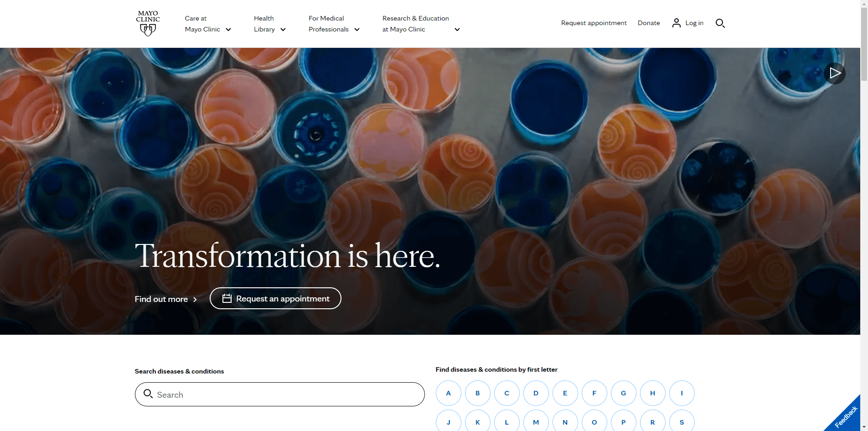Screen dimensions: 868x431
Task: Click the Request appointment header link
Action: [x=594, y=23]
